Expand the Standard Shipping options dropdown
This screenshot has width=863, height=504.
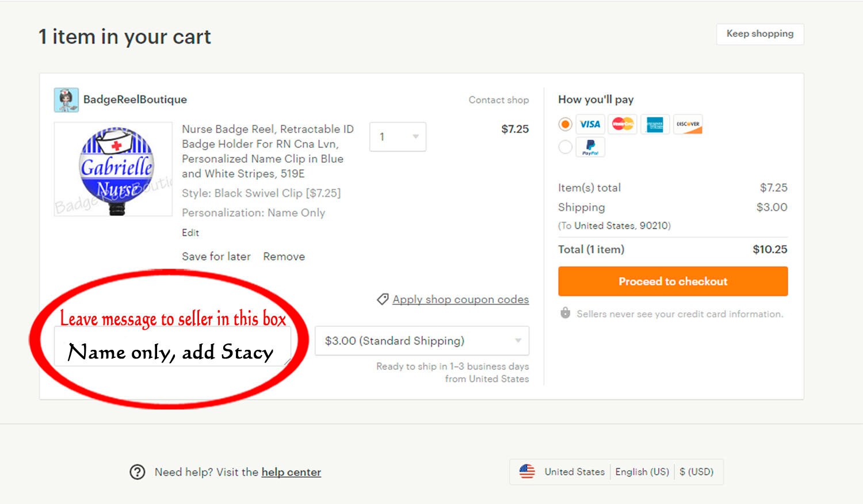click(422, 341)
